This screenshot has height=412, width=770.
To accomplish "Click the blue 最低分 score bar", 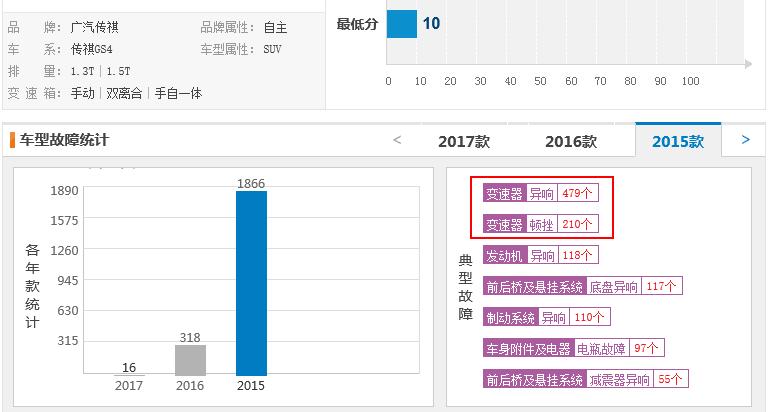I will pyautogui.click(x=402, y=24).
